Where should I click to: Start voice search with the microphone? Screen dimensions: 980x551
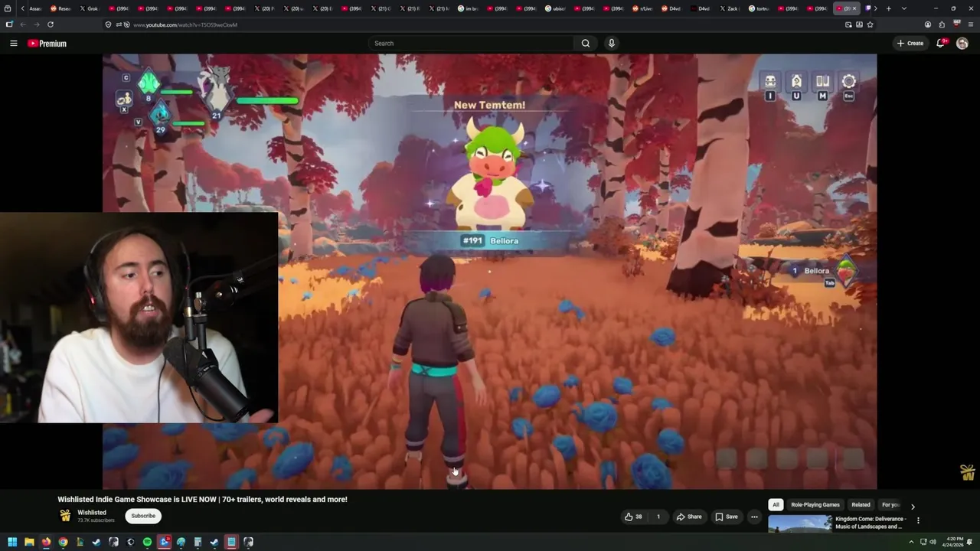(x=611, y=44)
